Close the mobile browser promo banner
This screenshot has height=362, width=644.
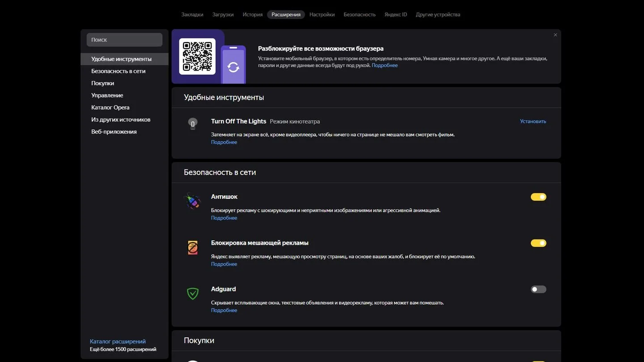[x=555, y=35]
